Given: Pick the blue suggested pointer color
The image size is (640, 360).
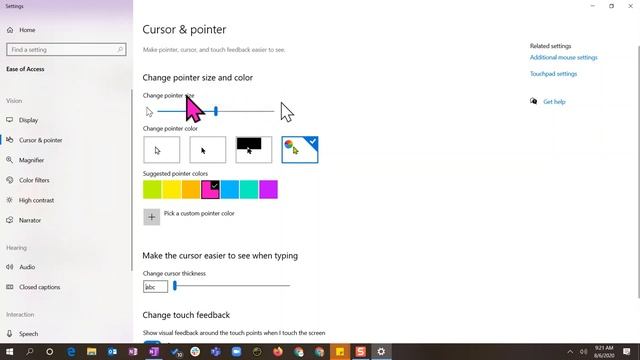Looking at the screenshot, I should click(x=230, y=189).
